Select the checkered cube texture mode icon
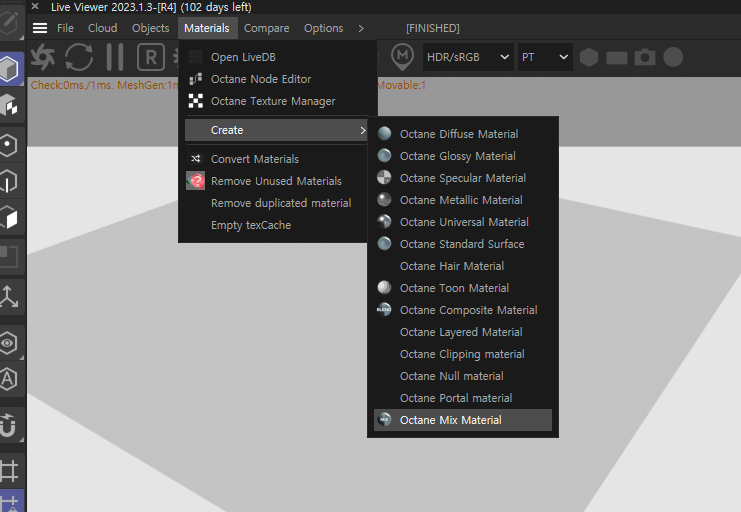 click(x=10, y=105)
